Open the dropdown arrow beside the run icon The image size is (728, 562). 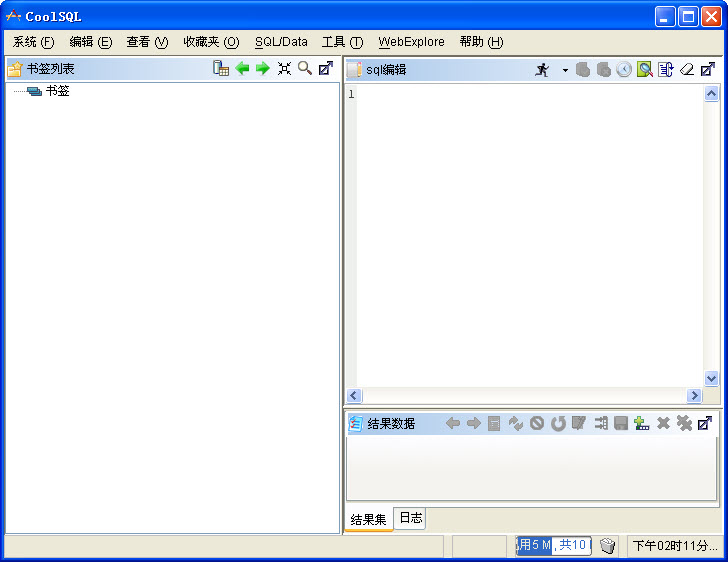[x=564, y=70]
